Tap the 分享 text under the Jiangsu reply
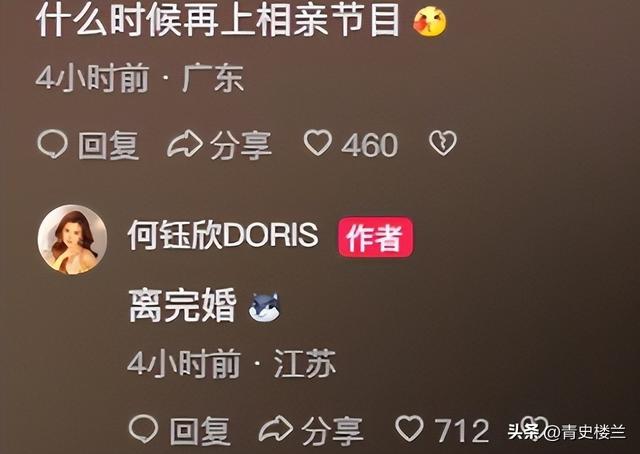Viewport: 640px width, 454px height. (332, 431)
